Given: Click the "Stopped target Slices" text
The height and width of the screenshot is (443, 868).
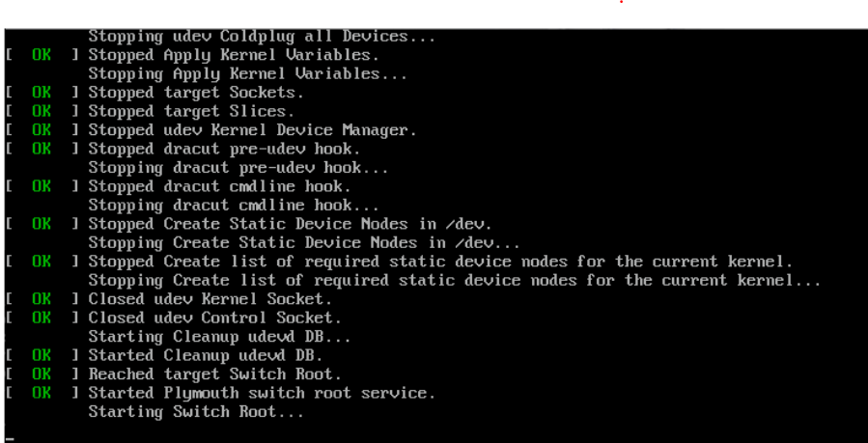Looking at the screenshot, I should pyautogui.click(x=191, y=111).
